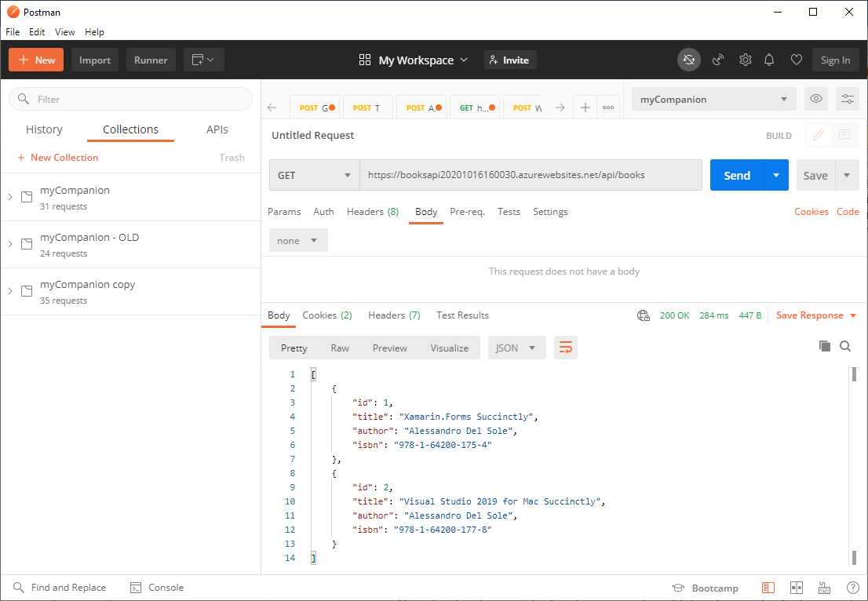This screenshot has width=868, height=601.
Task: Click the Filter search field
Action: [129, 99]
